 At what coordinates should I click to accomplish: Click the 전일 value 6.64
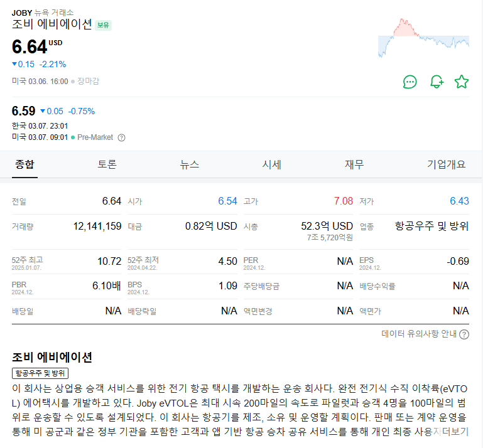pyautogui.click(x=112, y=201)
